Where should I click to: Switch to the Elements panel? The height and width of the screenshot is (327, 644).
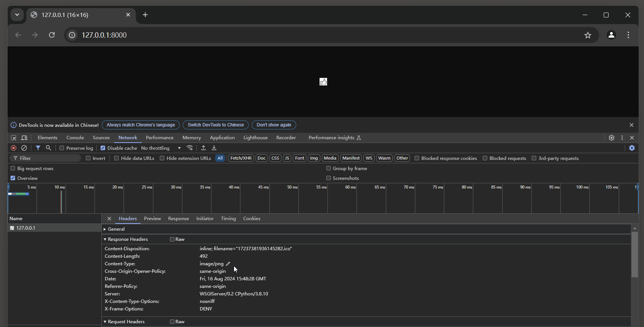(47, 138)
